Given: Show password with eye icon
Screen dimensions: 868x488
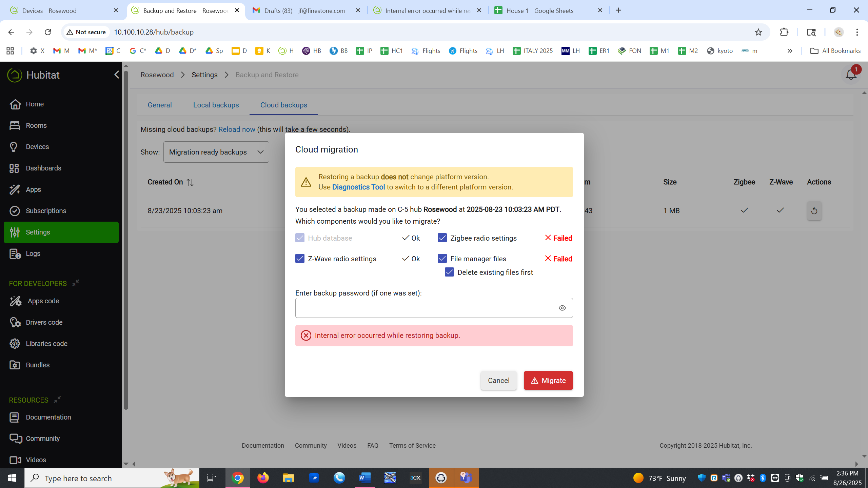Looking at the screenshot, I should click(562, 308).
